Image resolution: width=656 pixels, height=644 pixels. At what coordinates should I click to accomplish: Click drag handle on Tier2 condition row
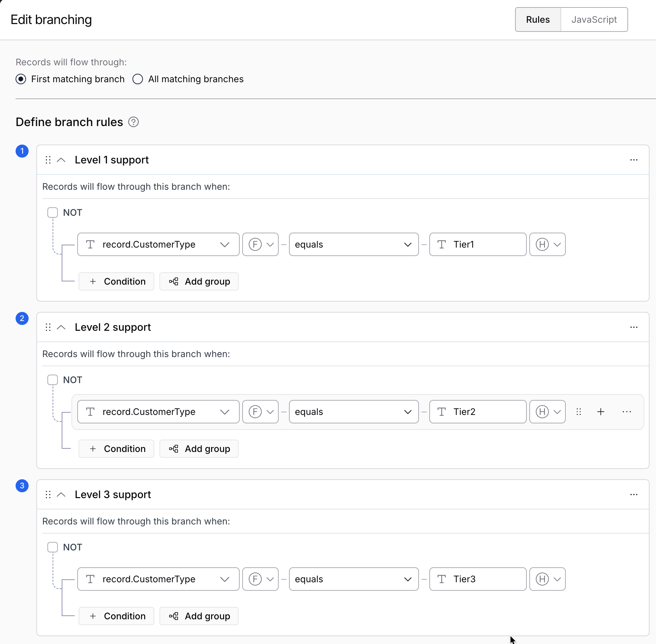point(579,412)
